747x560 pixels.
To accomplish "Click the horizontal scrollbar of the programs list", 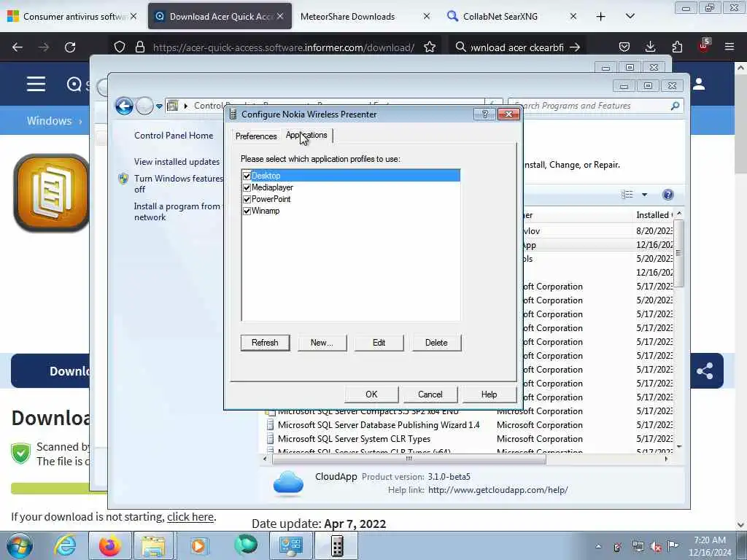I will [409, 459].
